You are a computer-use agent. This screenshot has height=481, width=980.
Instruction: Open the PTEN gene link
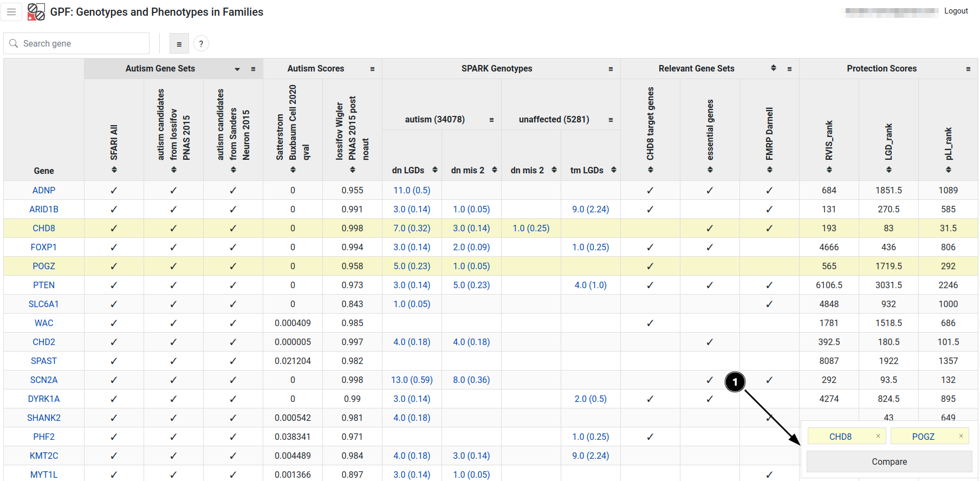pos(44,285)
